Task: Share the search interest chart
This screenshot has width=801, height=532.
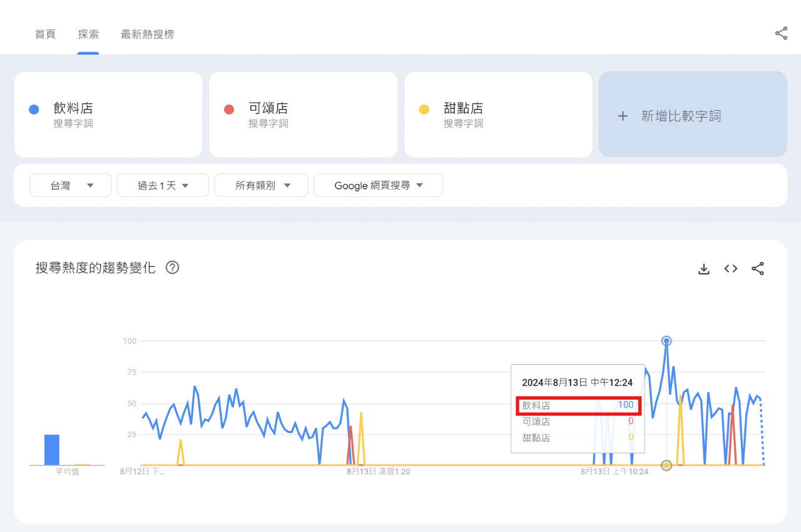Action: (x=758, y=269)
